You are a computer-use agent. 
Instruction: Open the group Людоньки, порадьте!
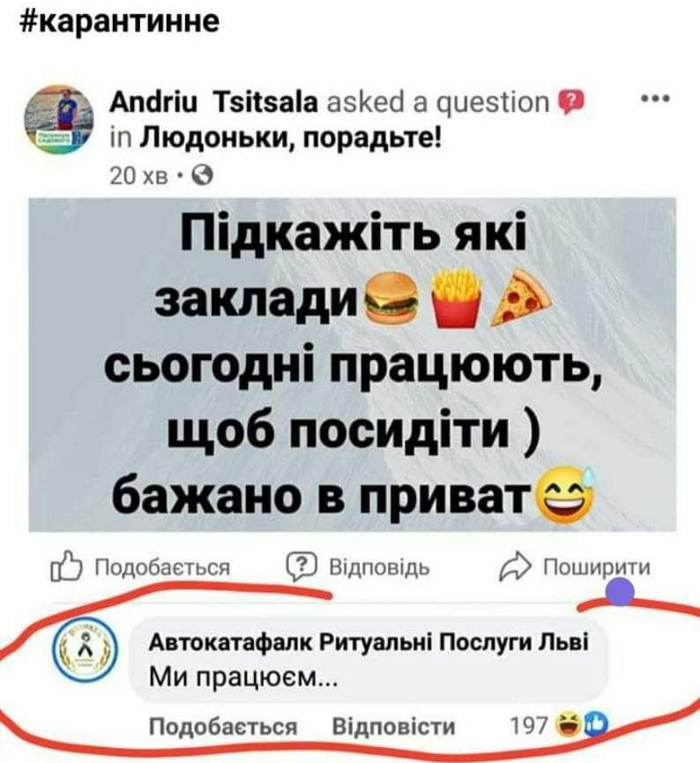pos(291,138)
